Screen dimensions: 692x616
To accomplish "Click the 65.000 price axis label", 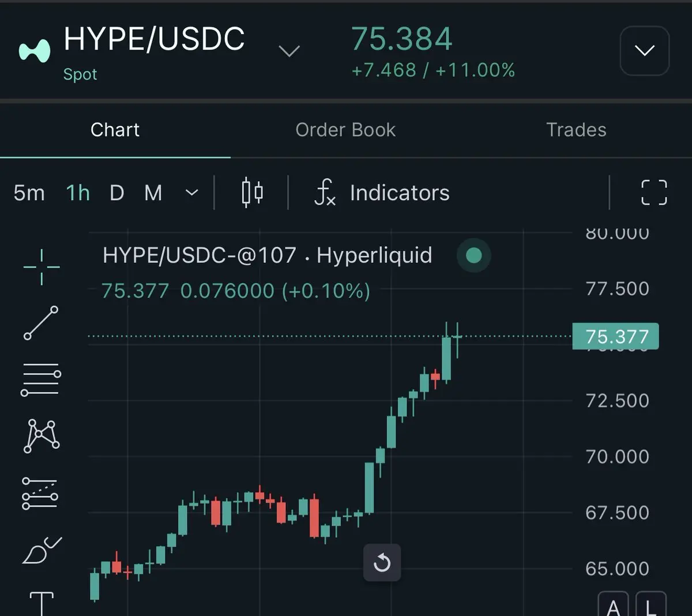I will pos(618,568).
